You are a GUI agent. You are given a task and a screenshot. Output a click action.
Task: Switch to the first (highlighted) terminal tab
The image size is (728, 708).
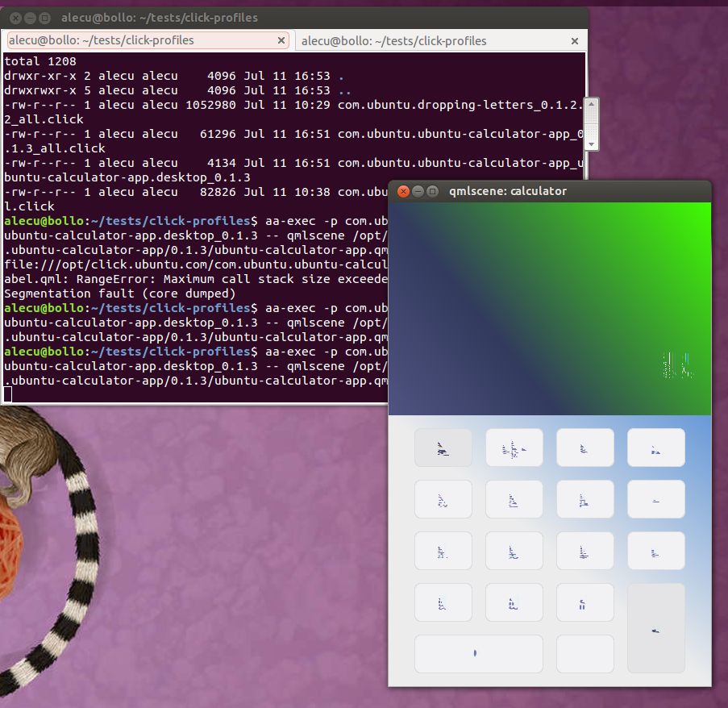point(141,40)
